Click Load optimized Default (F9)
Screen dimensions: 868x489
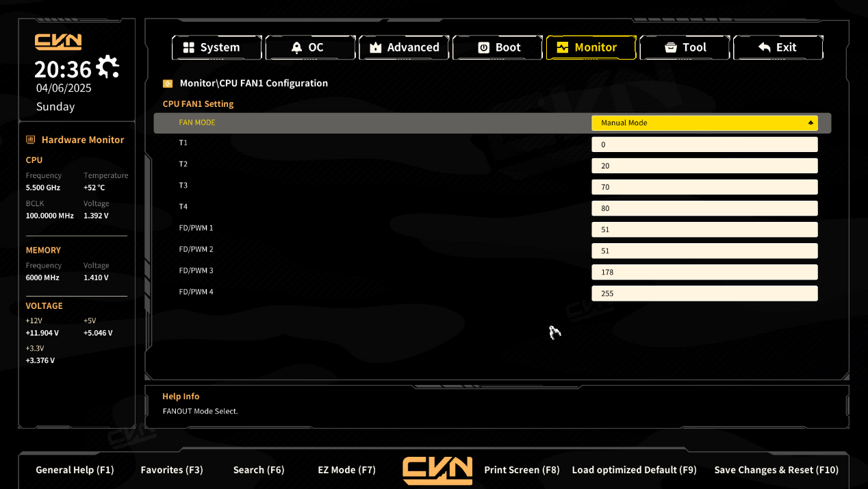(634, 470)
